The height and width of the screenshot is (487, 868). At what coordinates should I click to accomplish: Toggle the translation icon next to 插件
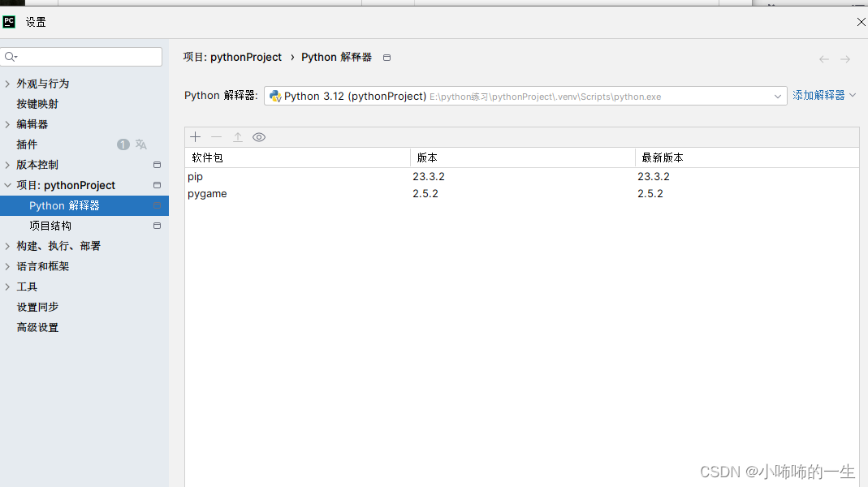tap(140, 144)
